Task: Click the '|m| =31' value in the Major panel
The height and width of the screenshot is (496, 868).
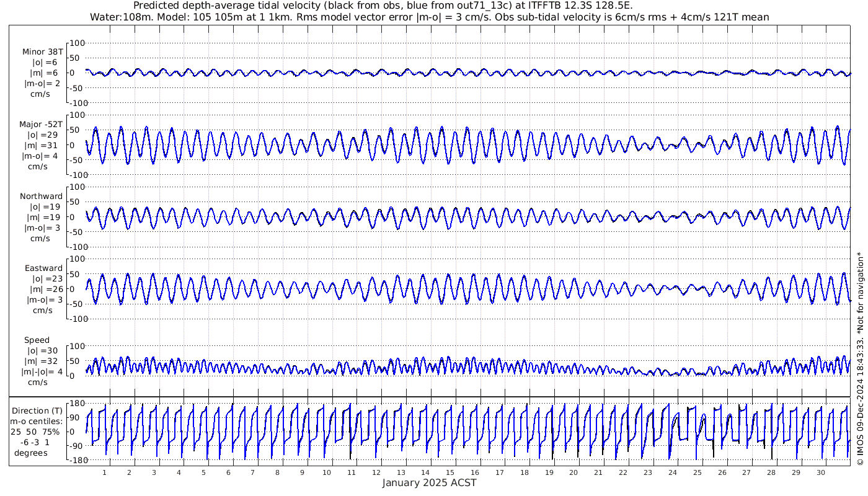Action: (43, 146)
